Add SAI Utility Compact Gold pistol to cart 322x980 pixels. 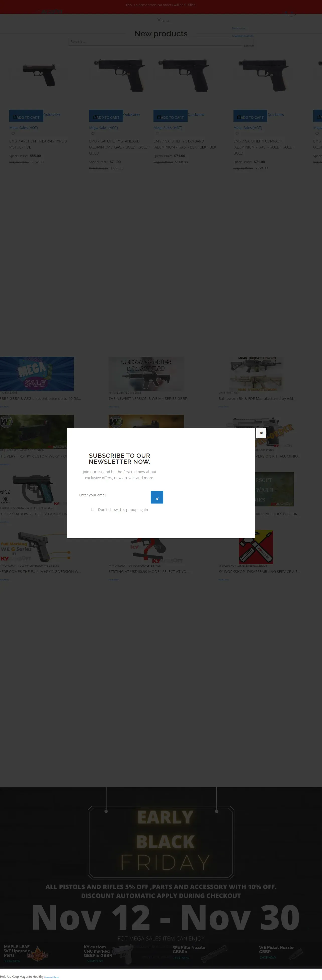pyautogui.click(x=250, y=116)
